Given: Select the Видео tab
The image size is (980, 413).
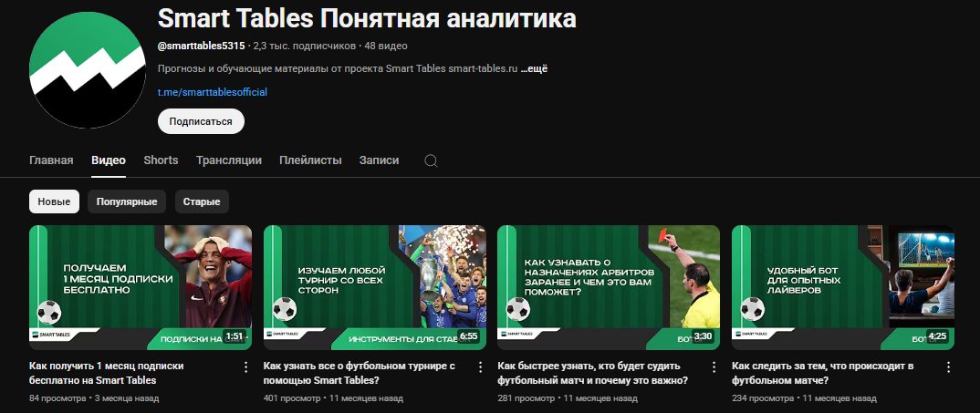Looking at the screenshot, I should click(109, 160).
